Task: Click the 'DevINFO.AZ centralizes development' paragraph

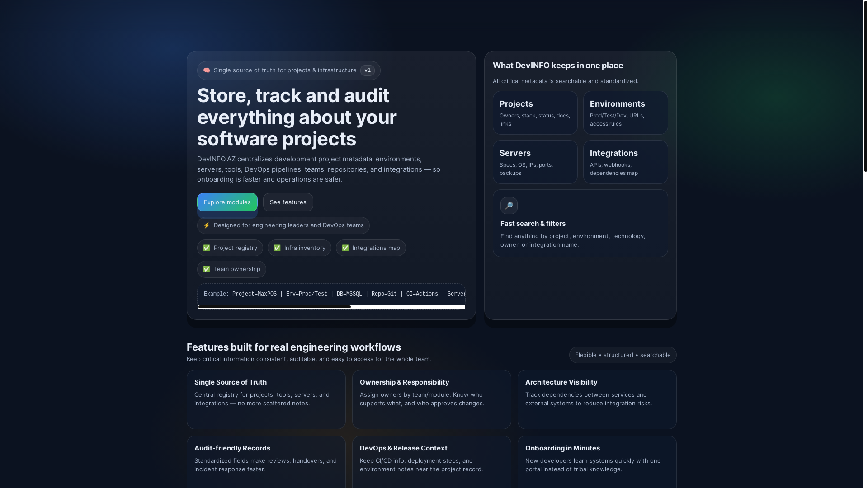Action: [319, 169]
